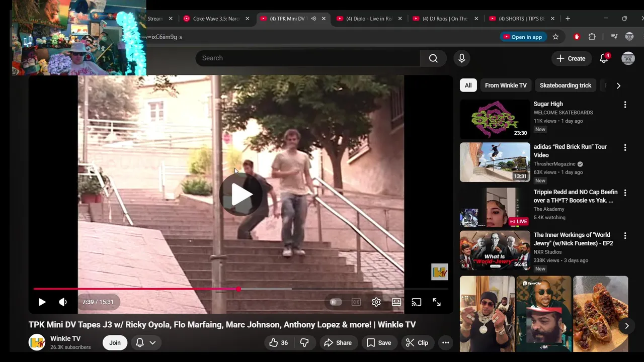The image size is (644, 362).
Task: Click the Join membership button
Action: (x=115, y=343)
